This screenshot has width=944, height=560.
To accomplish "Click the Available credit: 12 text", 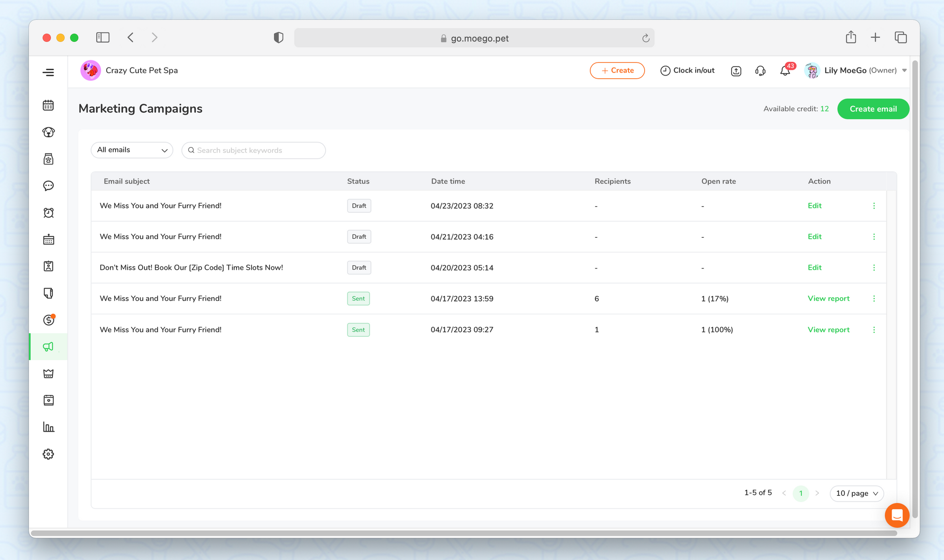I will tap(796, 109).
